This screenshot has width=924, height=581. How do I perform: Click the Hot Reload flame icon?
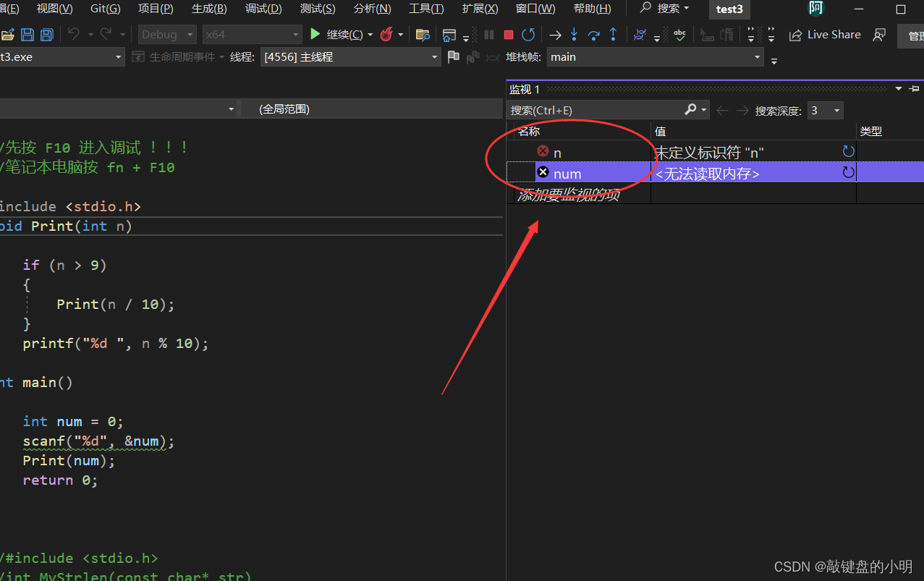386,34
